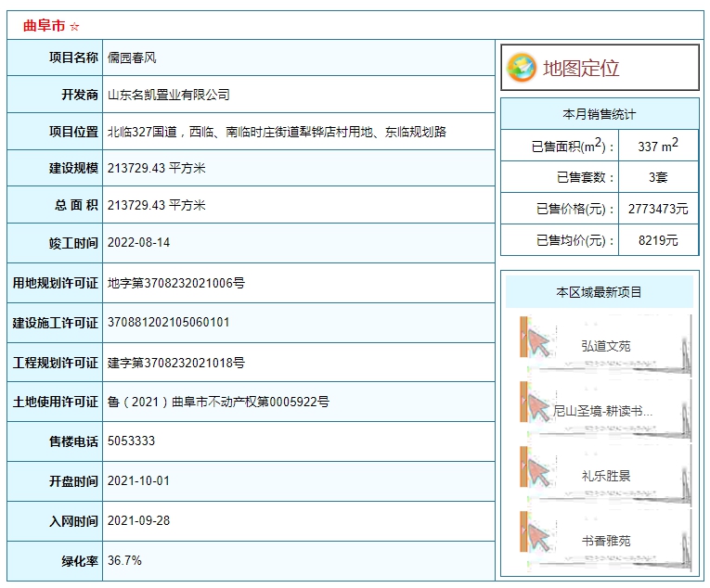This screenshot has width=710, height=588.
Task: Click land certificate 鲁（2021）曲阜市不动产权第0005922号
Action: point(218,402)
